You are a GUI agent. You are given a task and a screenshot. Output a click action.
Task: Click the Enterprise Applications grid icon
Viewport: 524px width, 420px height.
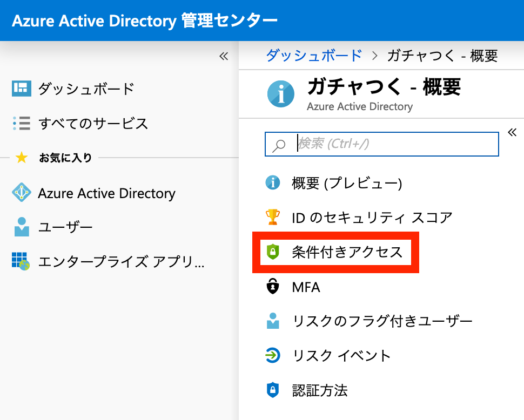pyautogui.click(x=21, y=261)
